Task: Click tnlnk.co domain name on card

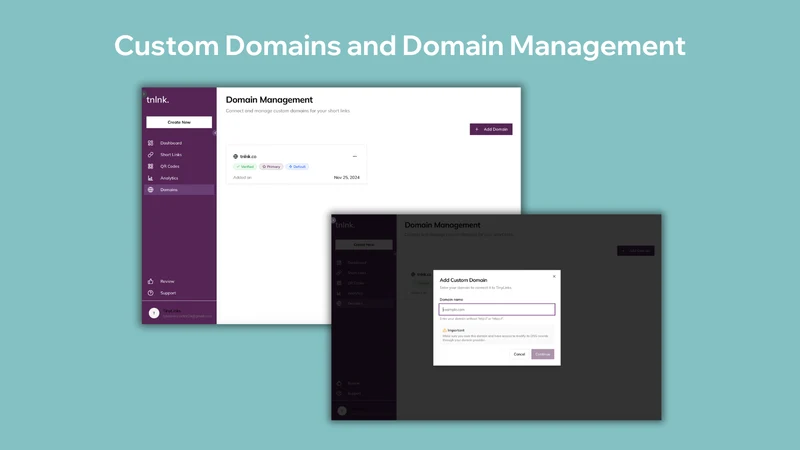Action: (x=248, y=157)
